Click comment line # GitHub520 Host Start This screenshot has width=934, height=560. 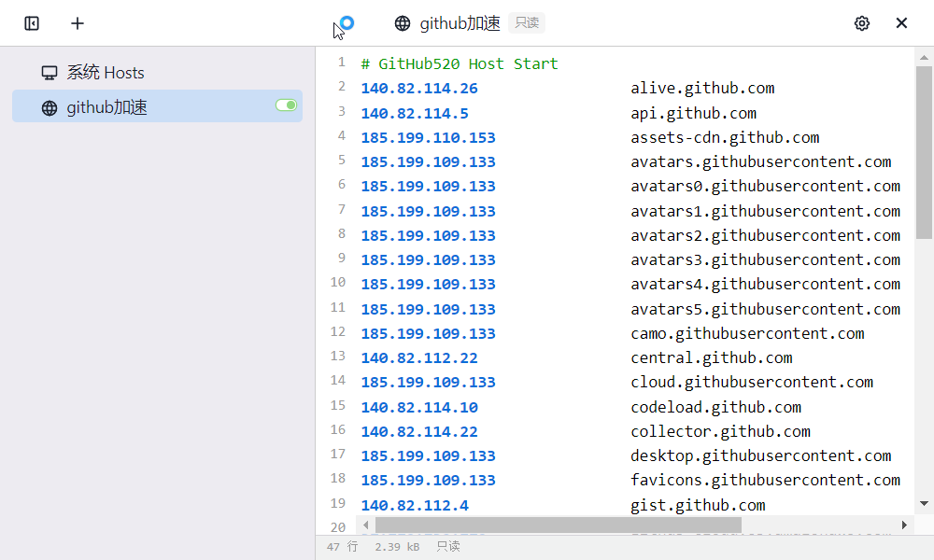pyautogui.click(x=460, y=63)
